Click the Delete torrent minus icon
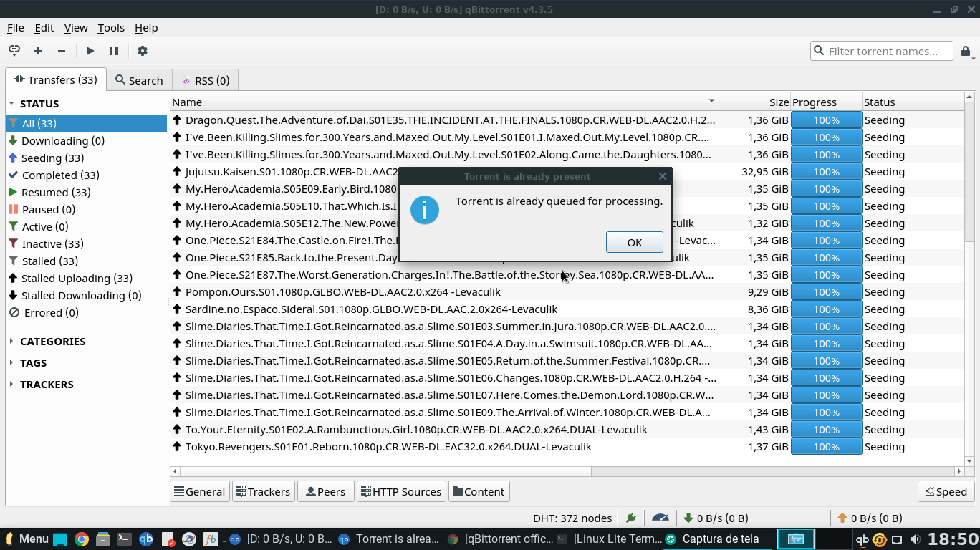This screenshot has height=550, width=980. coord(62,51)
